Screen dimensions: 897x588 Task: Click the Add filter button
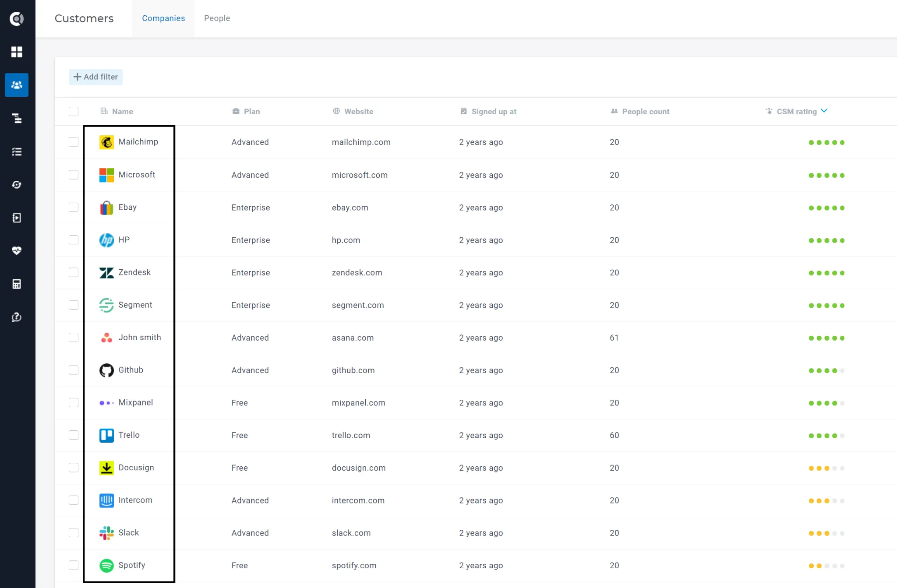tap(95, 77)
